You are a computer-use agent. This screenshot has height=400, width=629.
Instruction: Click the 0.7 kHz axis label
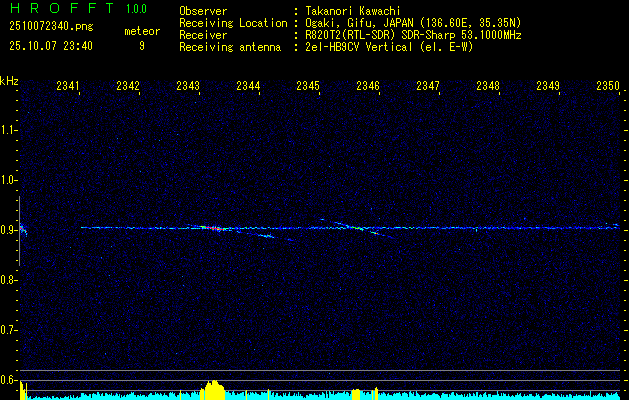(8, 330)
